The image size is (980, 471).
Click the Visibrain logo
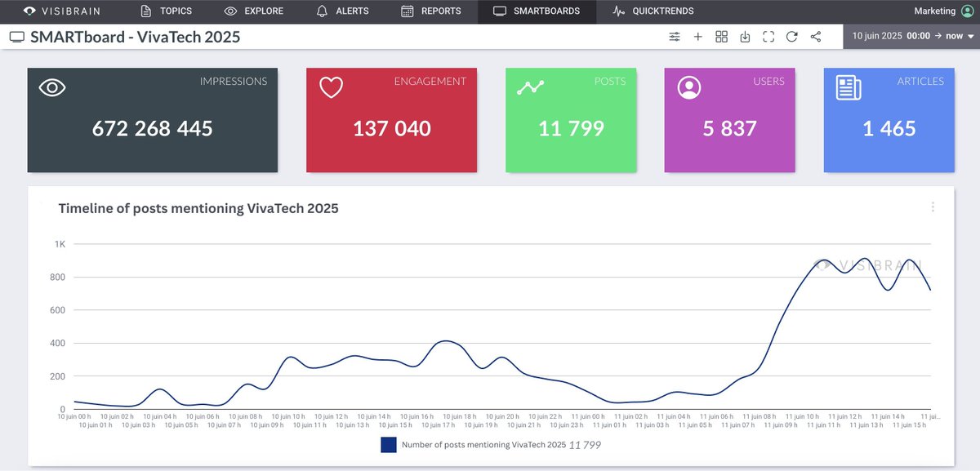[x=63, y=11]
